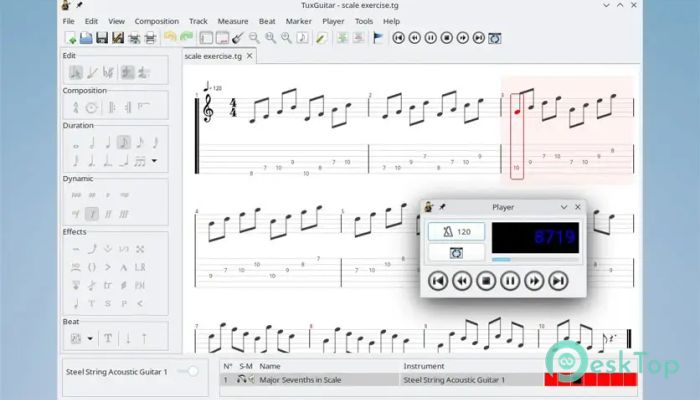Open print preview from the toolbar
Image resolution: width=700 pixels, height=400 pixels.
[134, 38]
